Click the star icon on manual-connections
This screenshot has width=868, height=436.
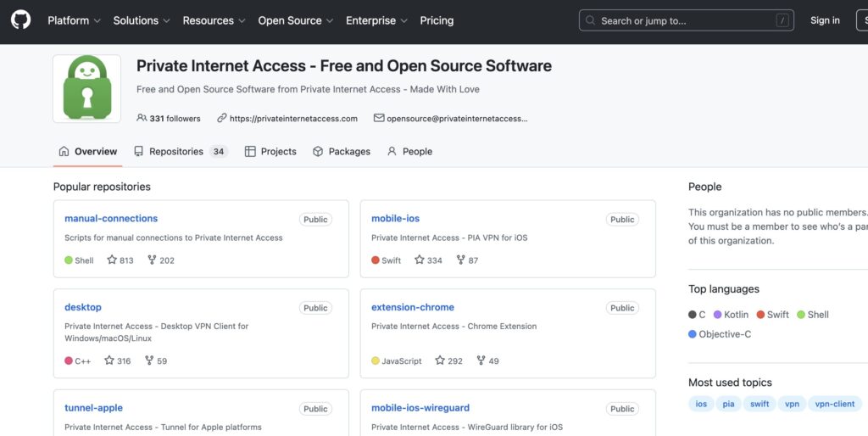point(112,260)
